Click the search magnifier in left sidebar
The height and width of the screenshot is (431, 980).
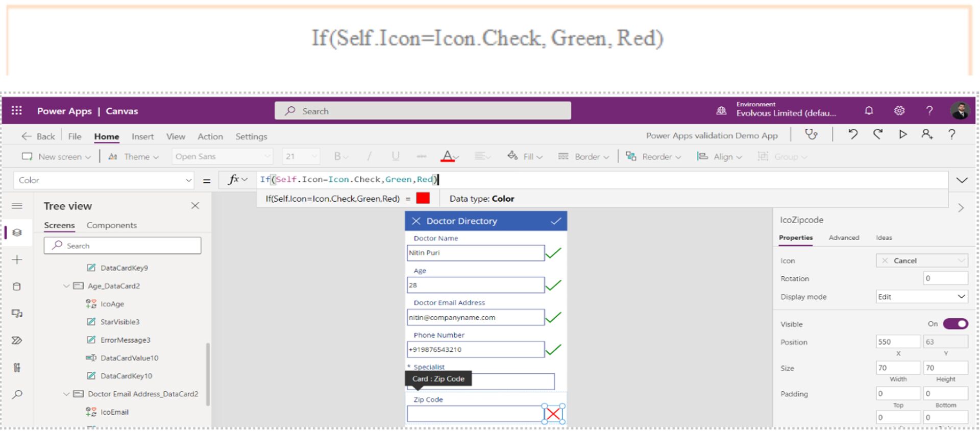(x=17, y=394)
